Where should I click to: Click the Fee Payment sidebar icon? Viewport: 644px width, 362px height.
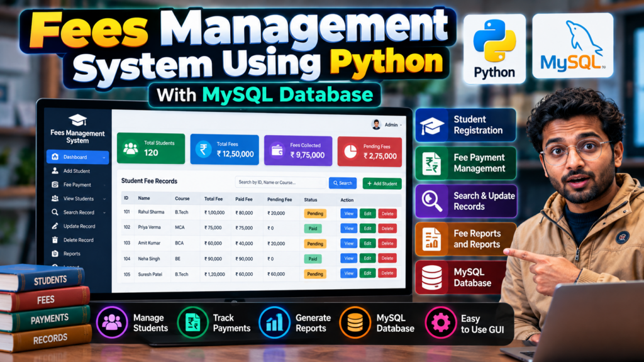point(55,185)
